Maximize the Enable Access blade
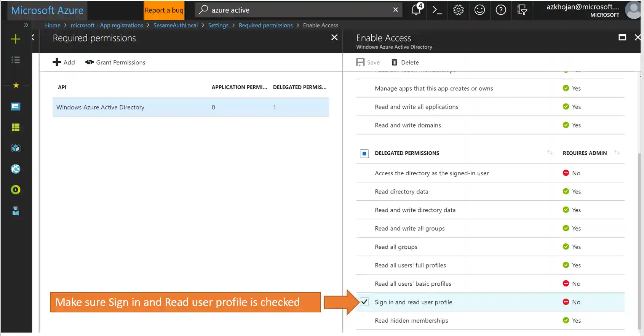The image size is (644, 336). [622, 37]
